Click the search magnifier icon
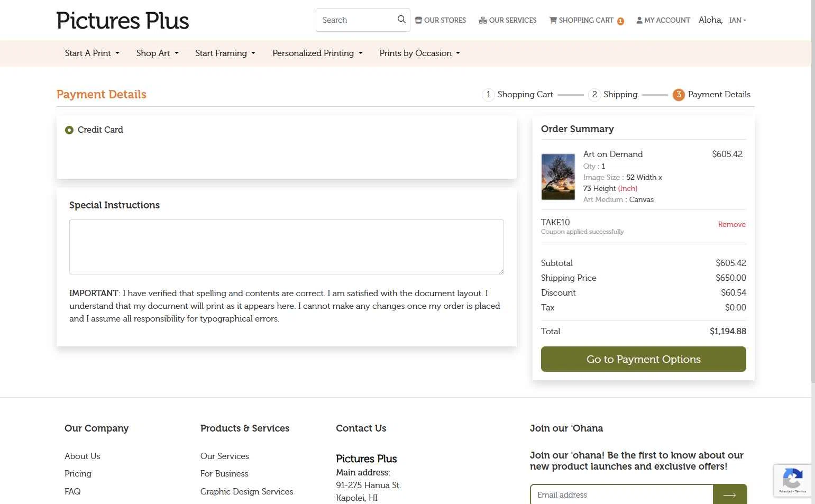Viewport: 815px width, 504px height. [401, 20]
